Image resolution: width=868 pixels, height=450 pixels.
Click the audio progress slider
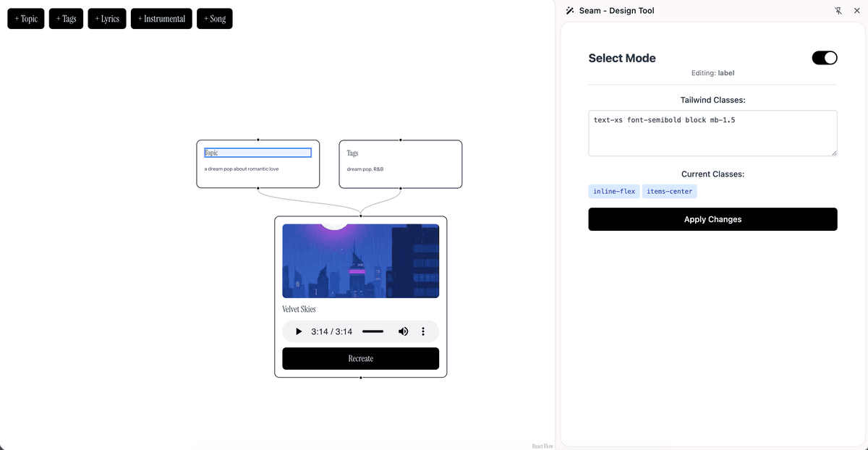click(373, 331)
